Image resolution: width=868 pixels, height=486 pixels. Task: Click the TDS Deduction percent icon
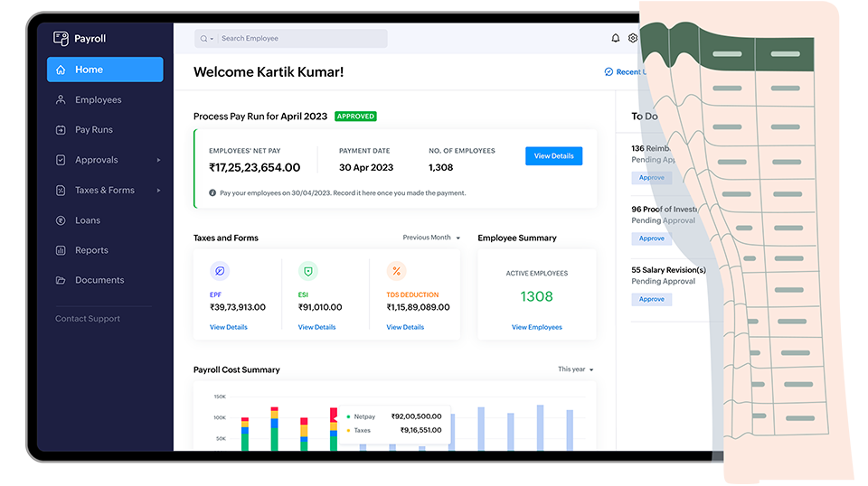396,271
